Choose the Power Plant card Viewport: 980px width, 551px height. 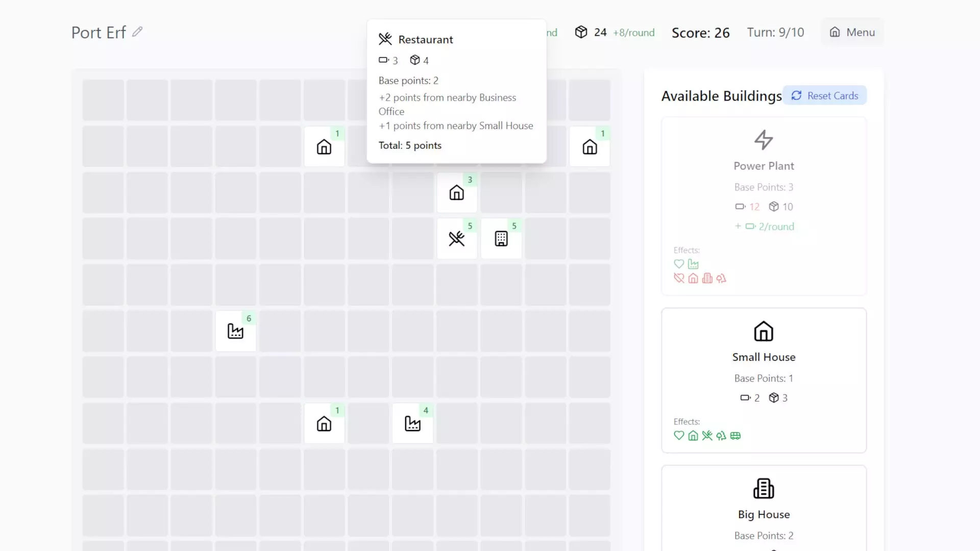tap(764, 206)
